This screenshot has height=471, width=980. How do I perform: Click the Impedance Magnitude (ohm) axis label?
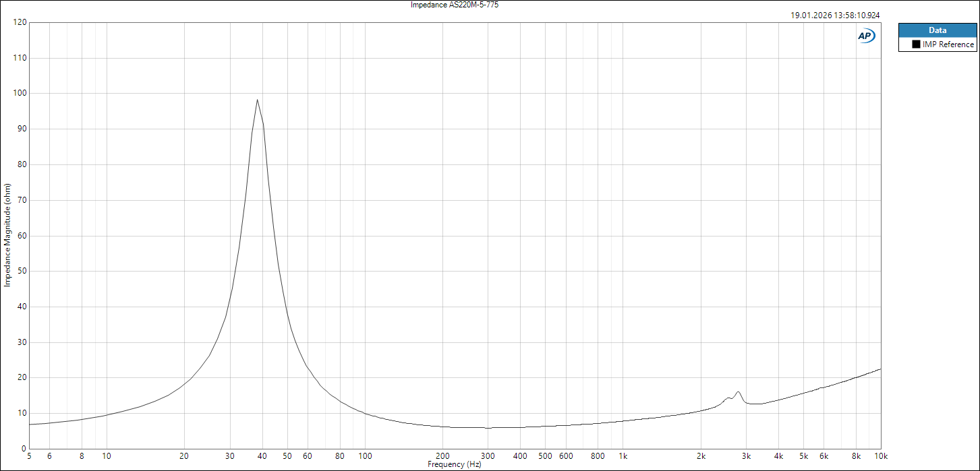point(7,235)
